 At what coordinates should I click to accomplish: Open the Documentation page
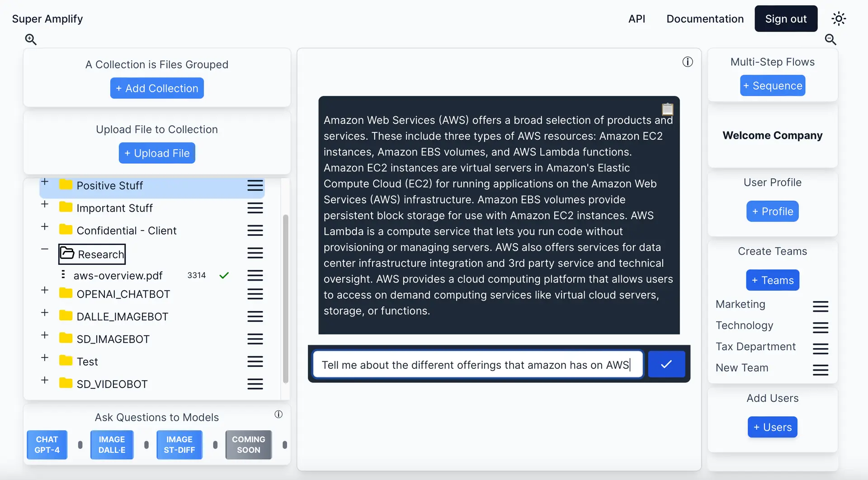705,19
